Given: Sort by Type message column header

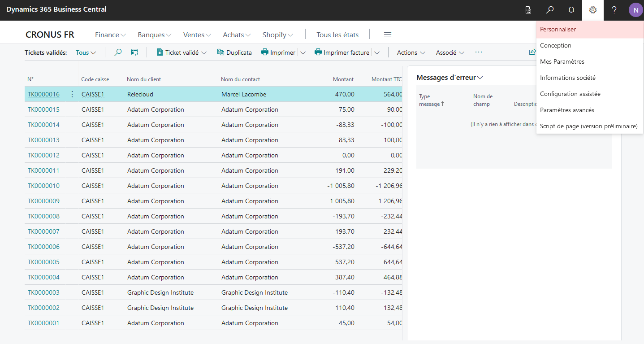Looking at the screenshot, I should click(431, 100).
